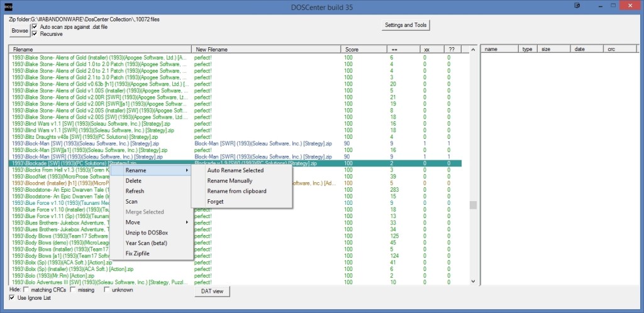Screen dimensions: 644x313
Task: Sort by the Score column header
Action: point(364,49)
